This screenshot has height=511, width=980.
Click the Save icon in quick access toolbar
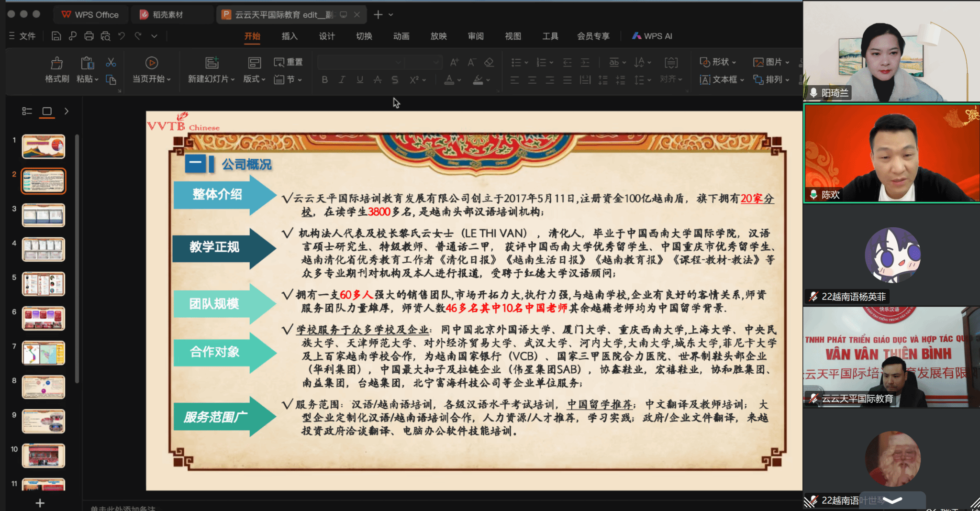click(x=56, y=36)
